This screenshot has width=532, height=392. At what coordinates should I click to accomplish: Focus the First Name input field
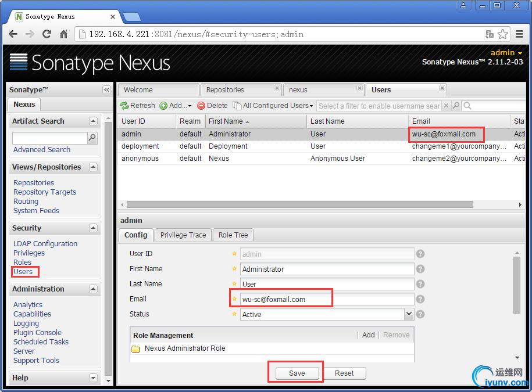327,269
